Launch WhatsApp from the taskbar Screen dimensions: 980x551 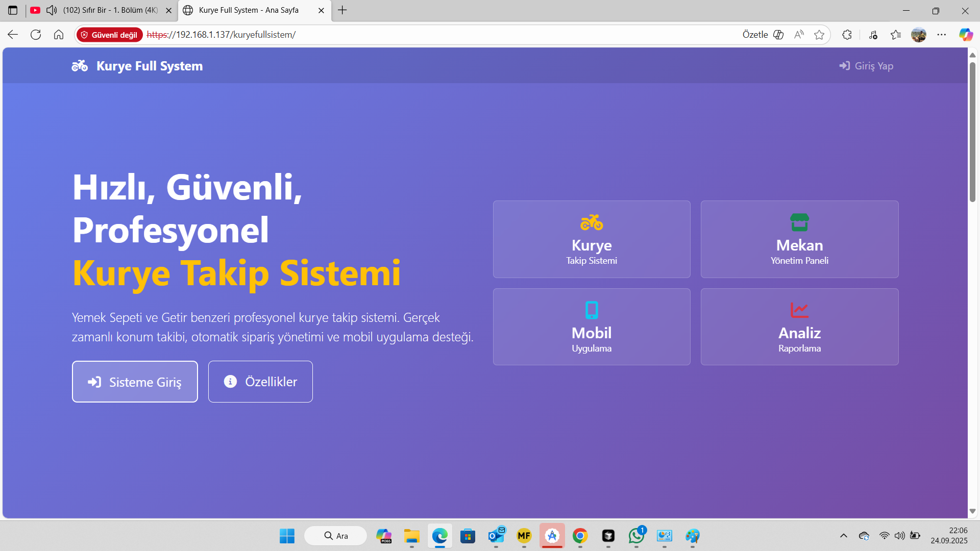tap(636, 536)
